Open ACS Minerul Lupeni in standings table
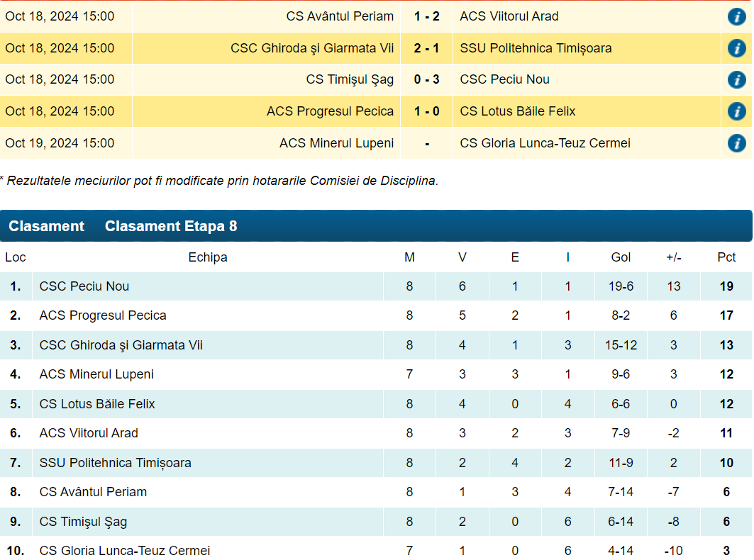The width and height of the screenshot is (754, 560). 96,374
